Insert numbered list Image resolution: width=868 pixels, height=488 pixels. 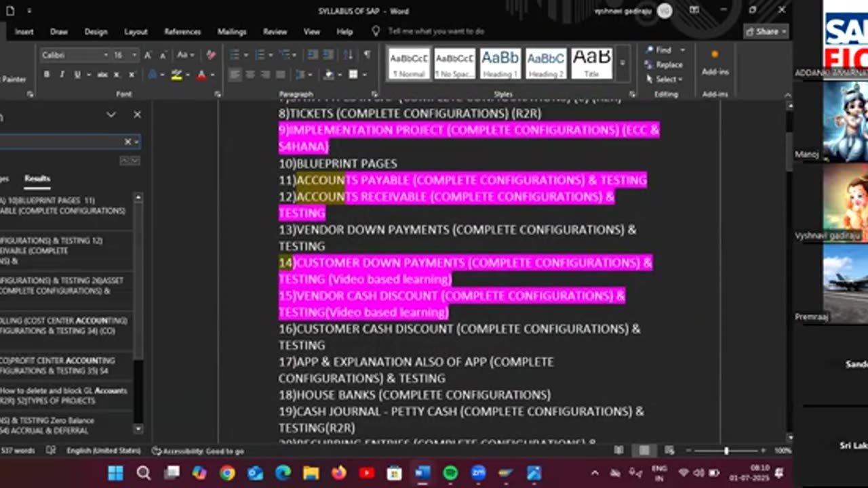260,55
